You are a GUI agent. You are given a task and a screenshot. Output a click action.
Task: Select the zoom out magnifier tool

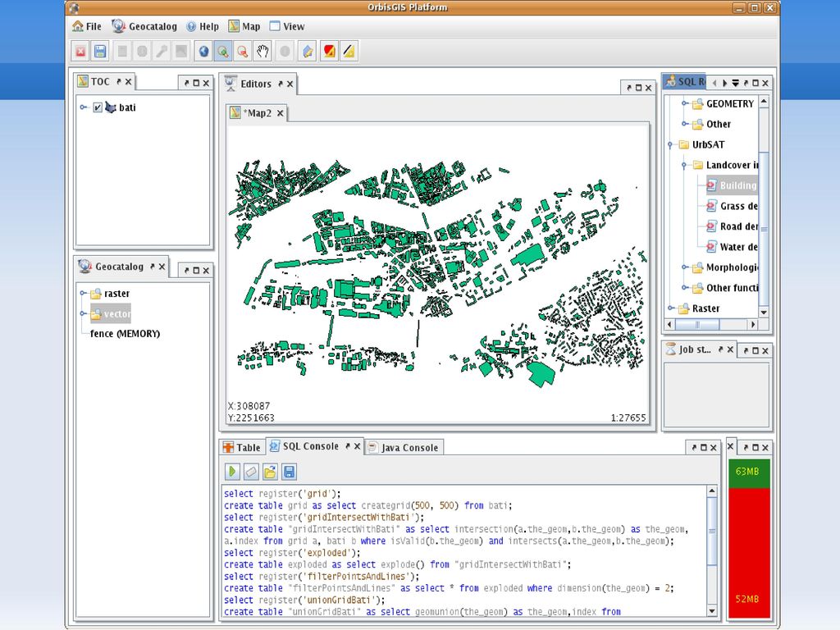point(243,52)
